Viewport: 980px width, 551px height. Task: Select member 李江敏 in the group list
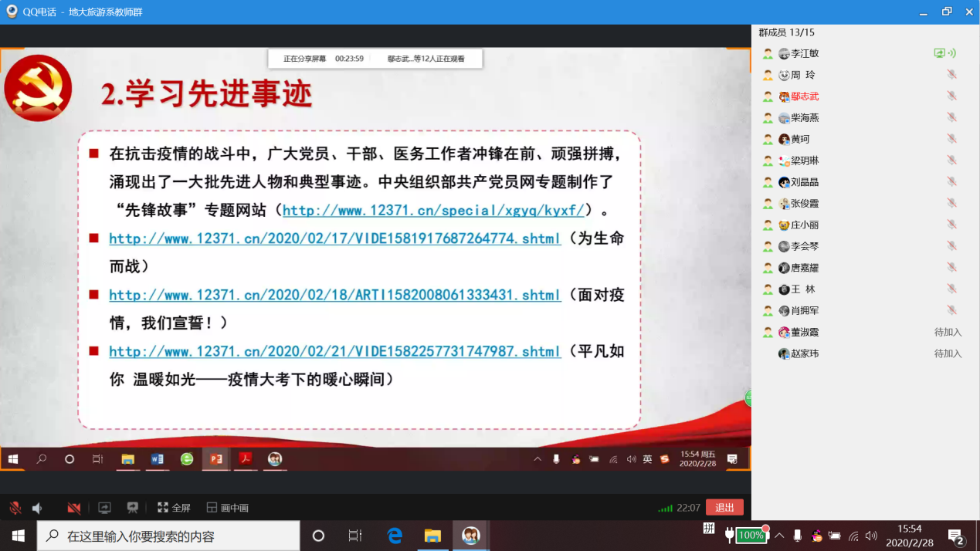[804, 53]
